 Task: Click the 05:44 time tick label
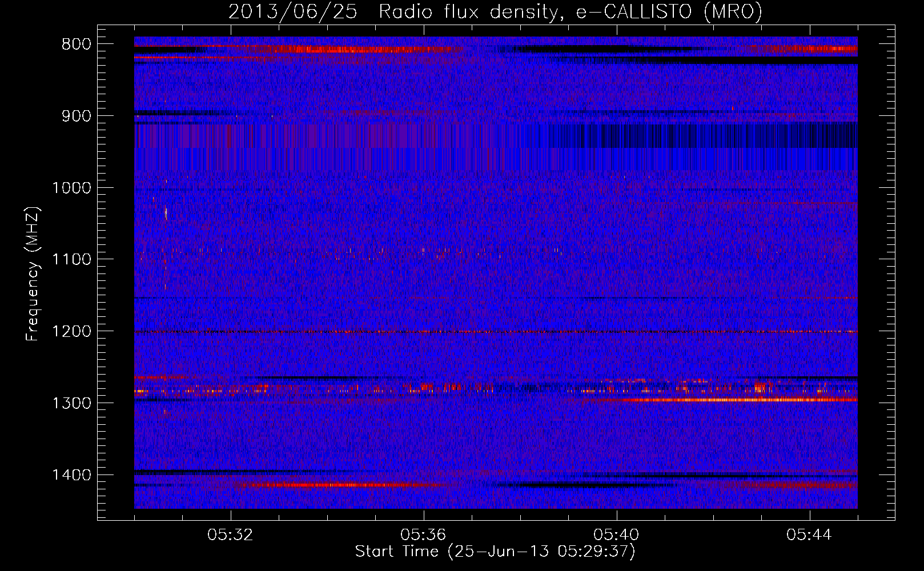coord(809,535)
